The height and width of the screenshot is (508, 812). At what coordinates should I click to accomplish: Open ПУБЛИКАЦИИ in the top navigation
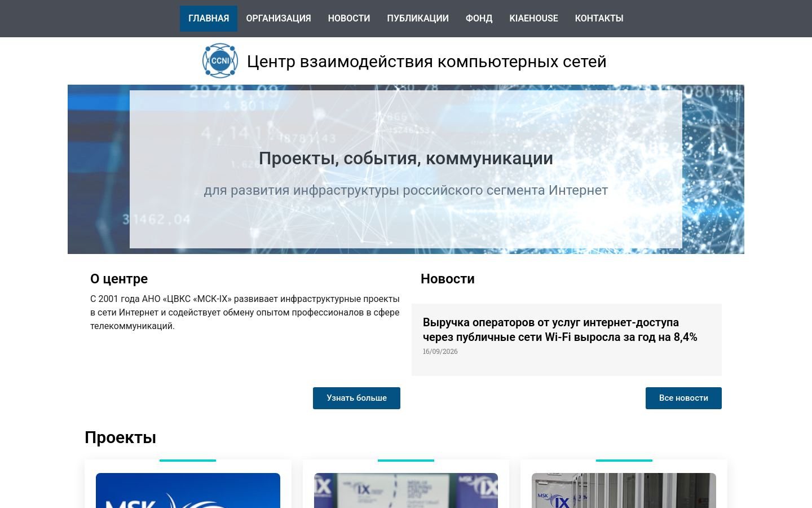tap(418, 19)
